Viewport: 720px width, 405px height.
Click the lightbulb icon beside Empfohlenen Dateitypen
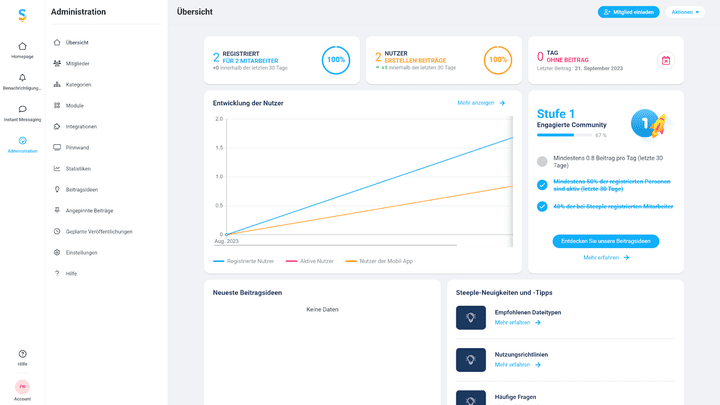point(470,317)
